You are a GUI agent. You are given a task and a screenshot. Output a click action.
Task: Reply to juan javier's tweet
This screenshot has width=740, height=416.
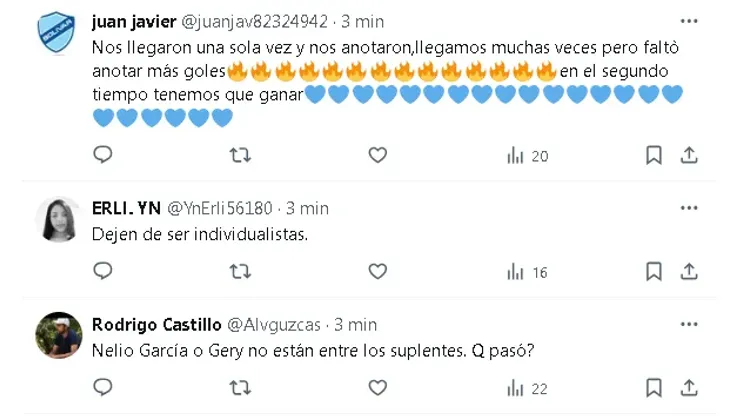103,155
